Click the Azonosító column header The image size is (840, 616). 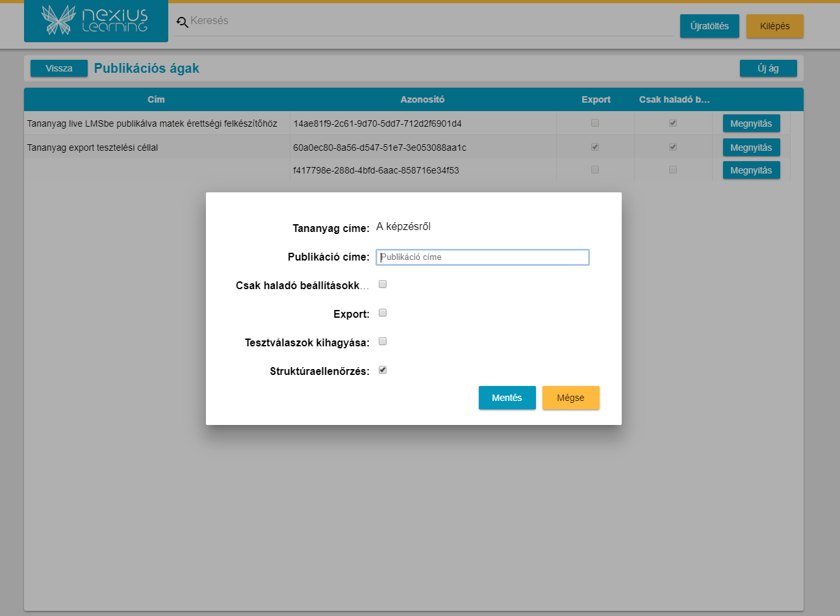(x=422, y=99)
